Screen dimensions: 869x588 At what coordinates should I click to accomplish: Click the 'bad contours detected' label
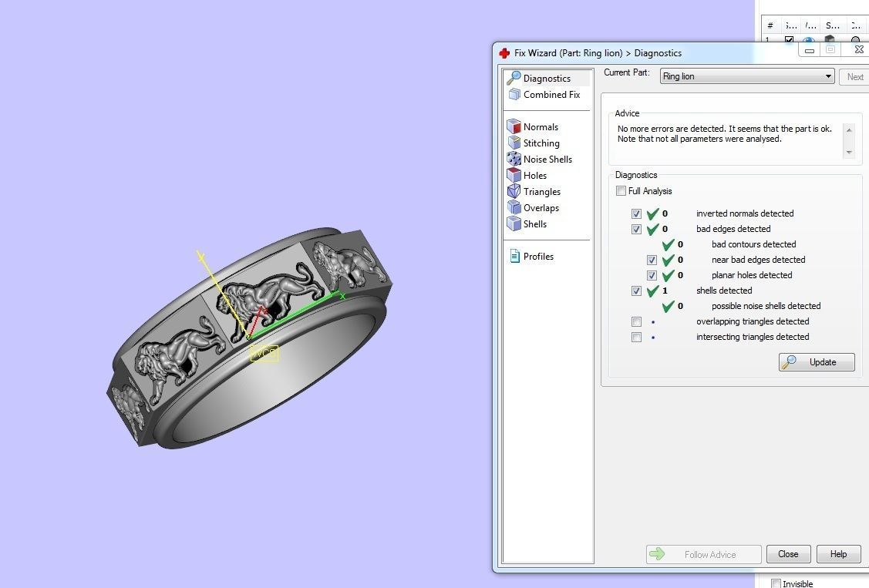tap(754, 244)
